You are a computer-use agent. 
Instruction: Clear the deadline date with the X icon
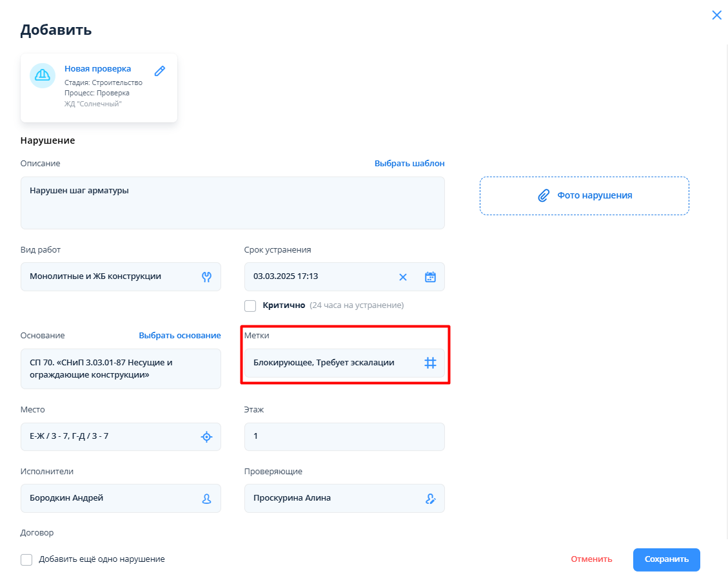pos(403,277)
